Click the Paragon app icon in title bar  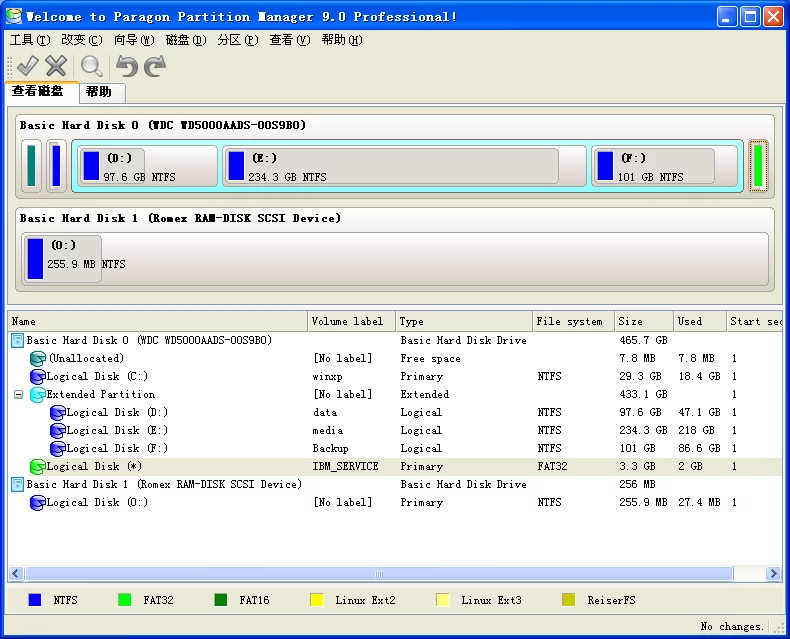point(14,16)
